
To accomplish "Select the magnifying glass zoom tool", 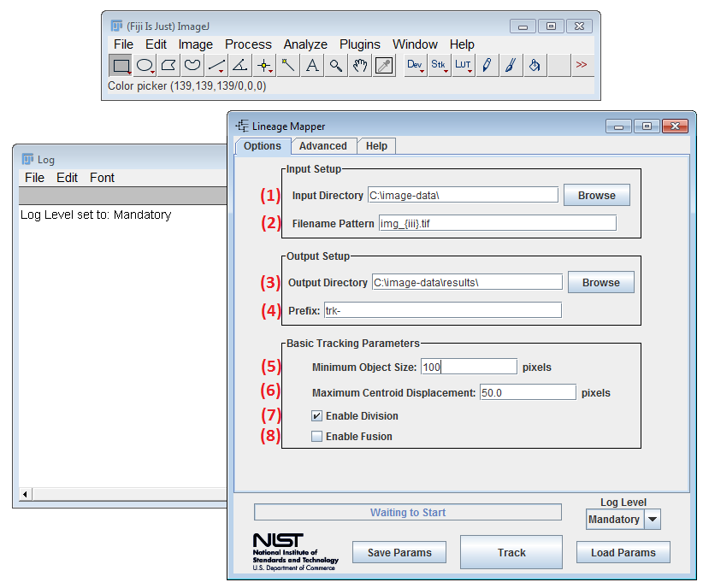I will (x=336, y=65).
